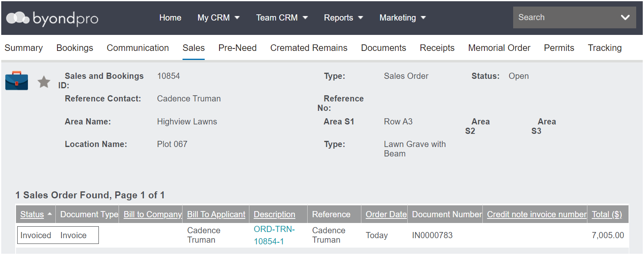Open the Permits tab
The height and width of the screenshot is (255, 644).
559,48
